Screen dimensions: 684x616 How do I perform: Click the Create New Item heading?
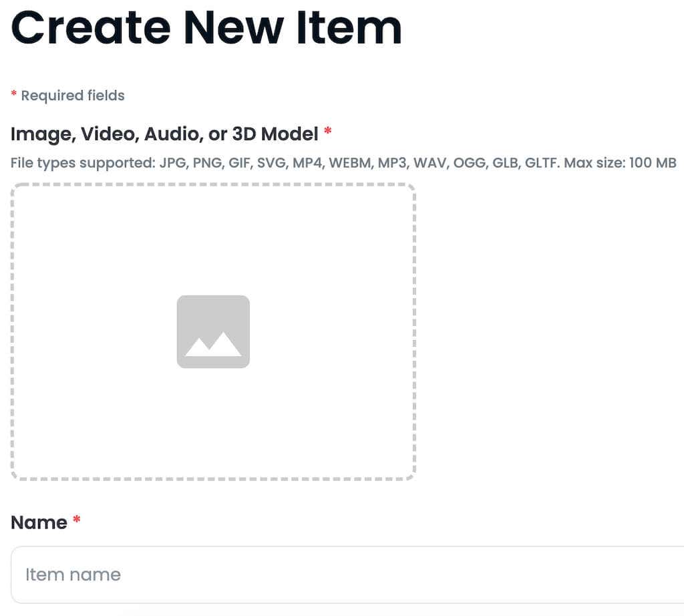coord(207,28)
